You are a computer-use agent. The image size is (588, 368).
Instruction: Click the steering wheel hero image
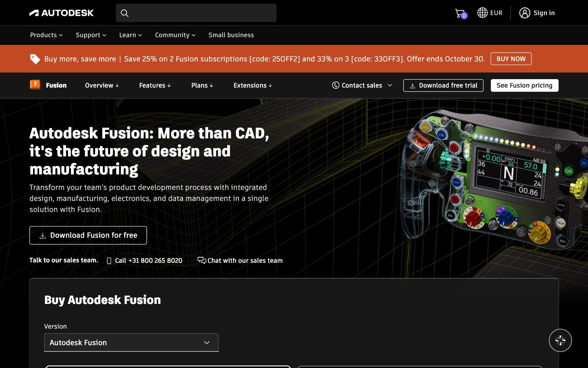[x=494, y=180]
